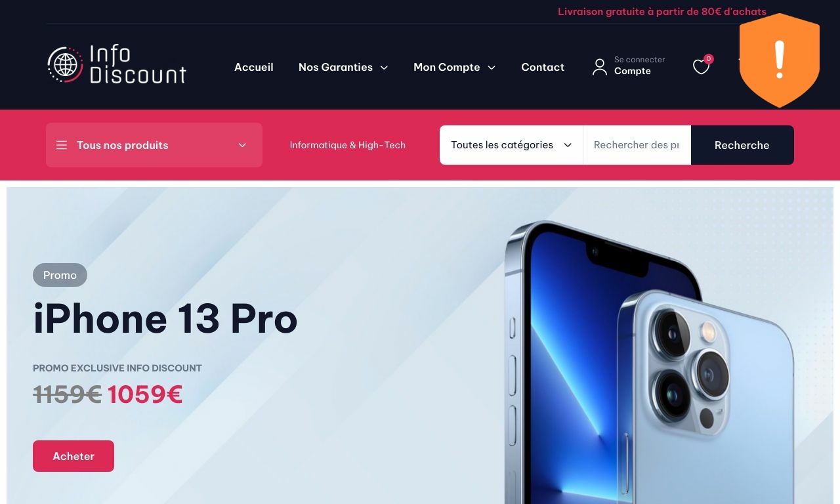This screenshot has height=504, width=840.
Task: Expand the Nos Garanties menu chevron
Action: tap(384, 68)
